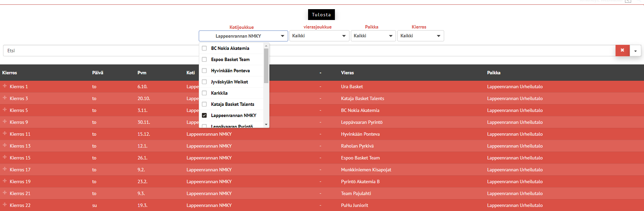The image size is (644, 211).
Task: Click the Raholan Pyrkivä visiting team cell
Action: (357, 146)
